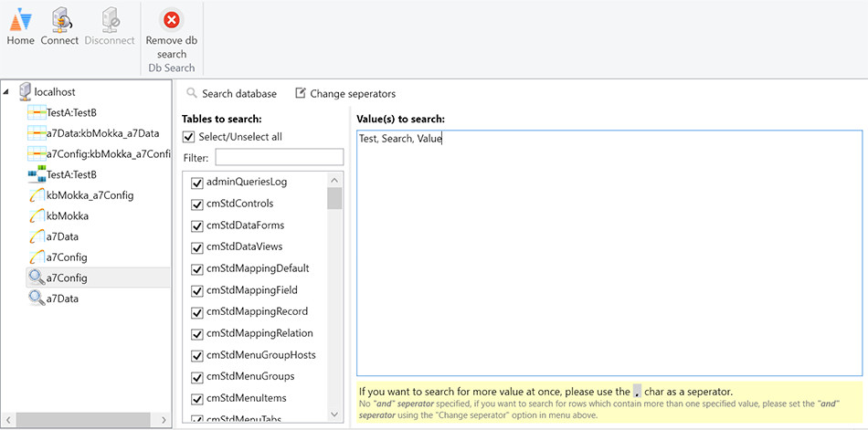Select a7Data:kbMokka_a7Data comparison item
Screen dimensions: 868x430
tap(93, 133)
